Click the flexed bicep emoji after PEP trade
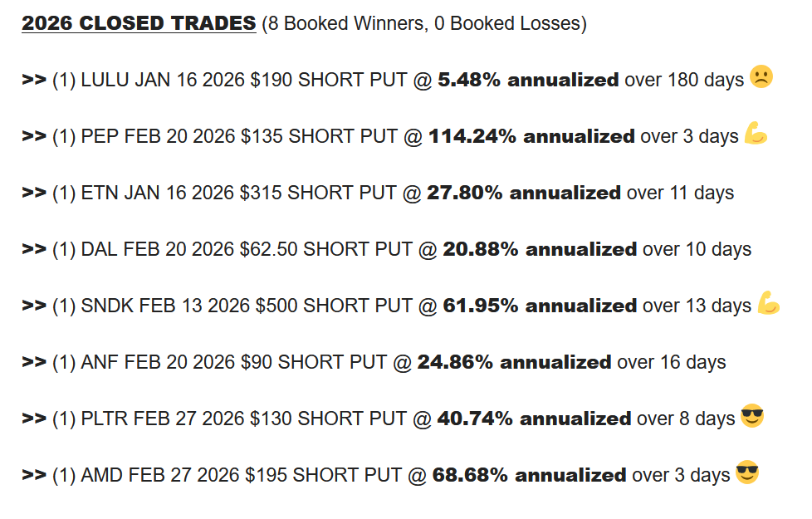 756,134
